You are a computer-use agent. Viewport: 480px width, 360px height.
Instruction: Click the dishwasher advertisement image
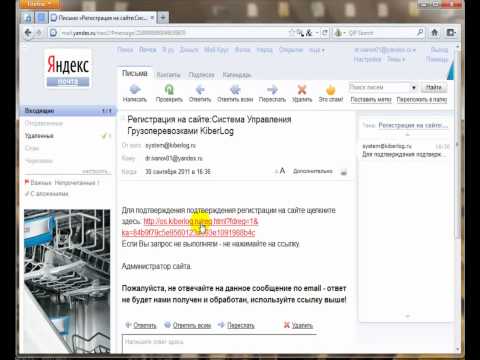tap(67, 281)
